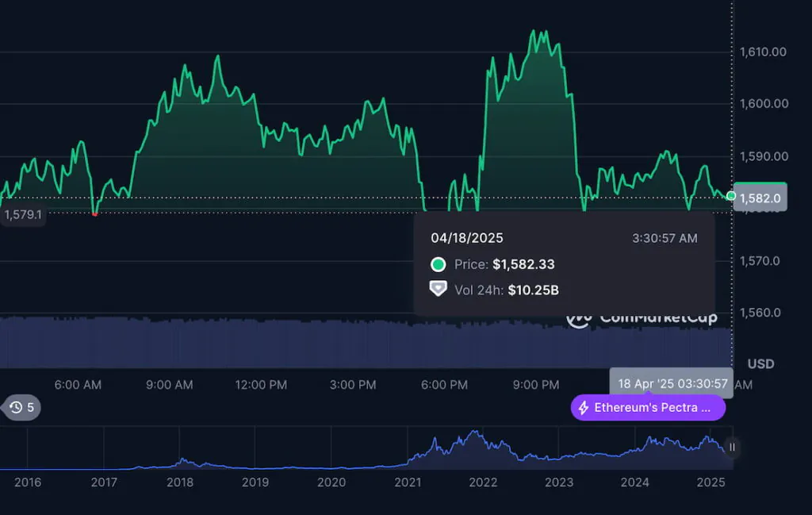Click 2023 on the overview timeline
Screen dimensions: 812x515
(559, 482)
